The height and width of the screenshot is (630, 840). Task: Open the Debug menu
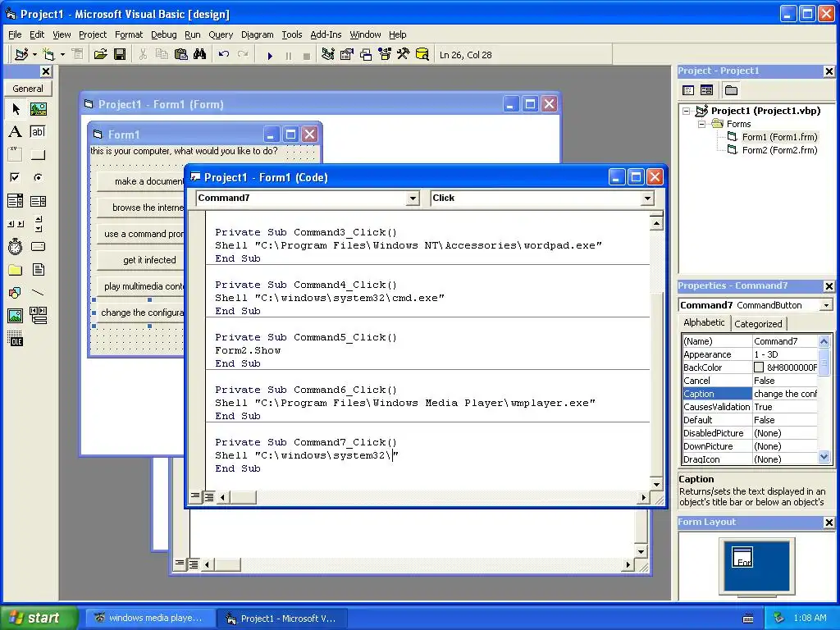pyautogui.click(x=163, y=34)
